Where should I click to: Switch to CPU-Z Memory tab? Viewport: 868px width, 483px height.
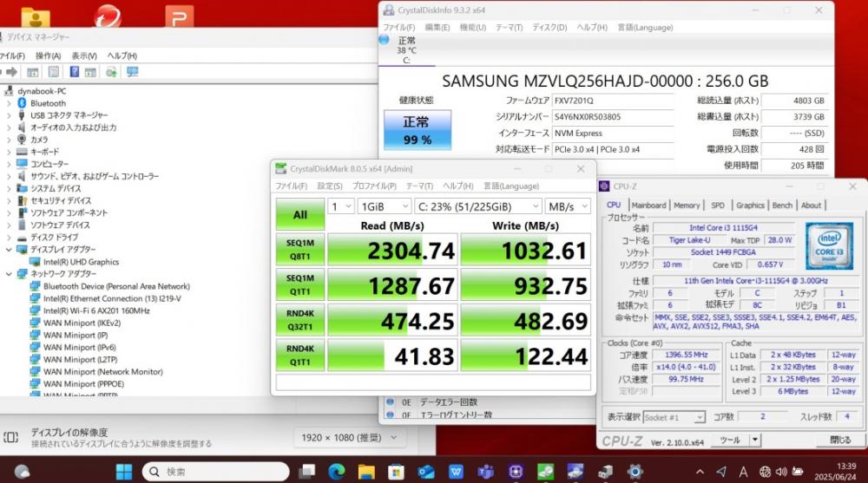click(687, 206)
